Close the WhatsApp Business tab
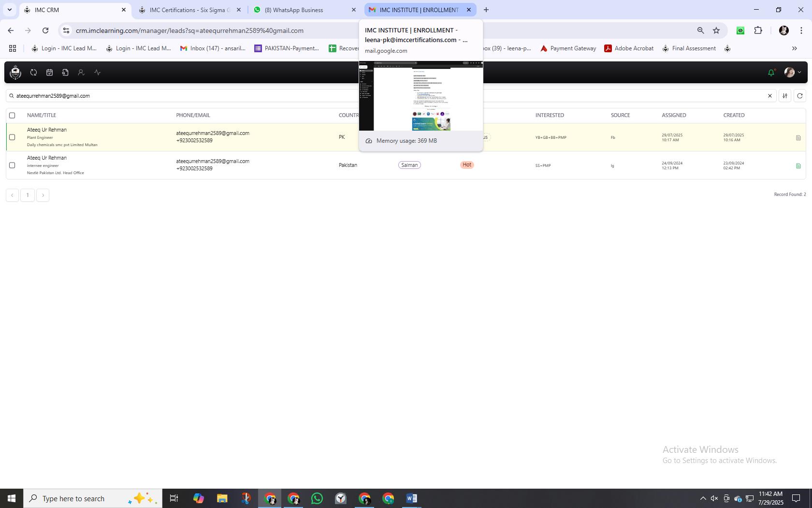The height and width of the screenshot is (508, 812). (353, 10)
